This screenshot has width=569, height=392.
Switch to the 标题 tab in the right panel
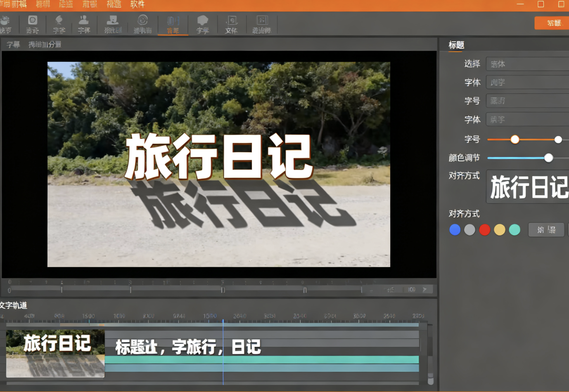(456, 45)
